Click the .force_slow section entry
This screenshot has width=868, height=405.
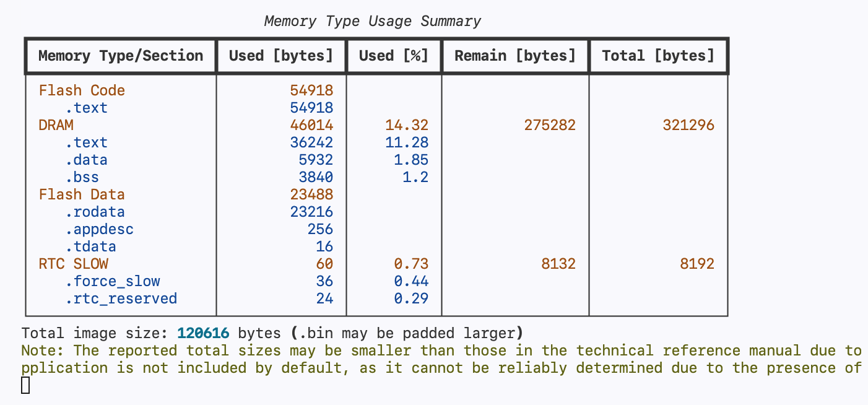pyautogui.click(x=112, y=281)
